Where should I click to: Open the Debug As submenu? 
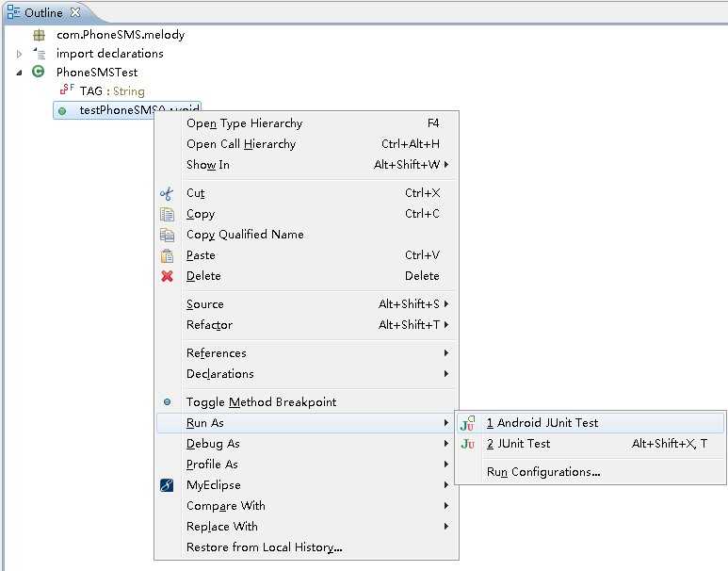click(306, 444)
